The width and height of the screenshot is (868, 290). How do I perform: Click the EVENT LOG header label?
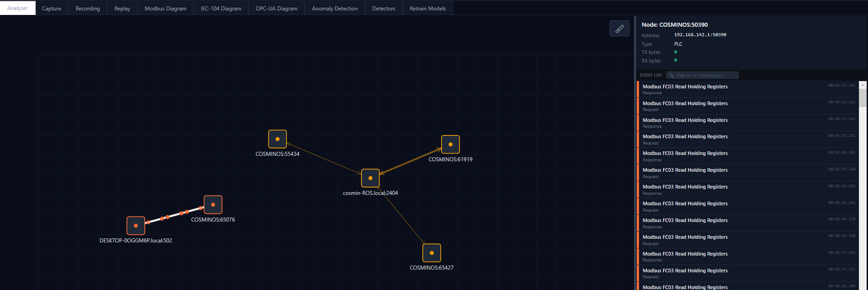(x=651, y=75)
